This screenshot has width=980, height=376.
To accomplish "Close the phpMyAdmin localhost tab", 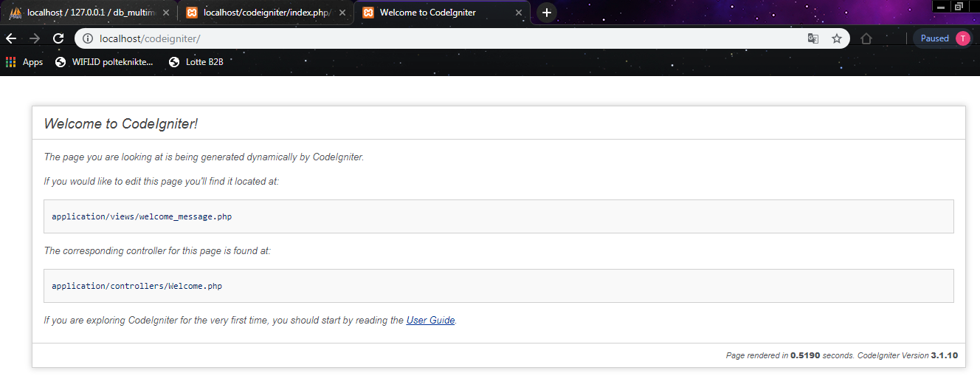I will tap(166, 13).
